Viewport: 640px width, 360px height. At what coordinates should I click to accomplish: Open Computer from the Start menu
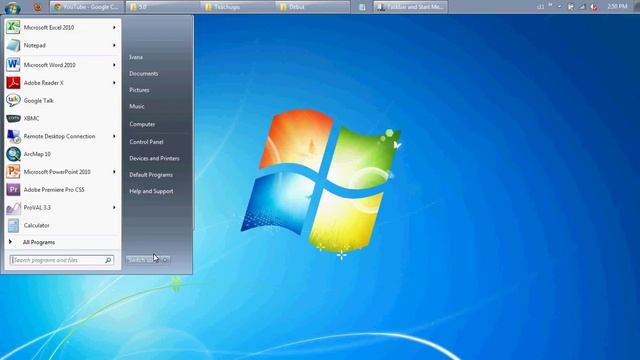click(142, 124)
